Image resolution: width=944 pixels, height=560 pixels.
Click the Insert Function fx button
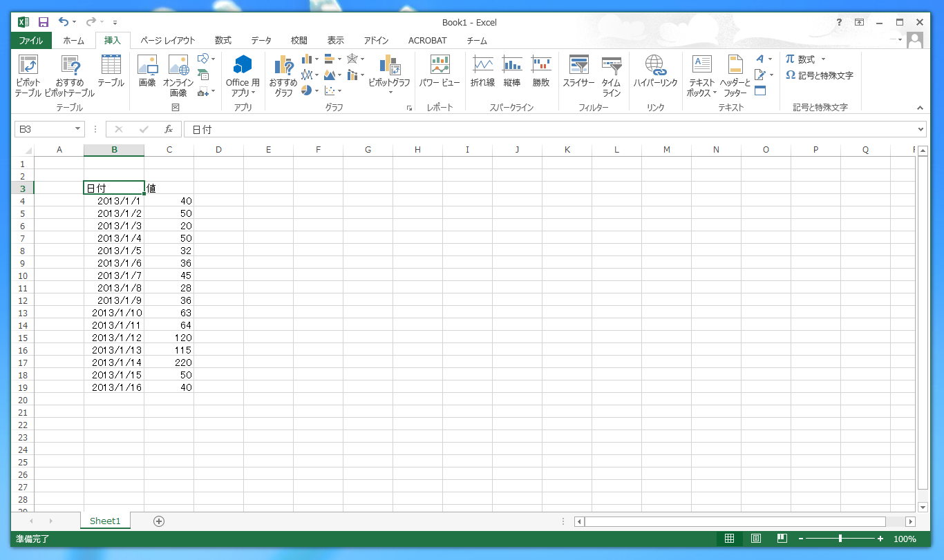[x=168, y=129]
